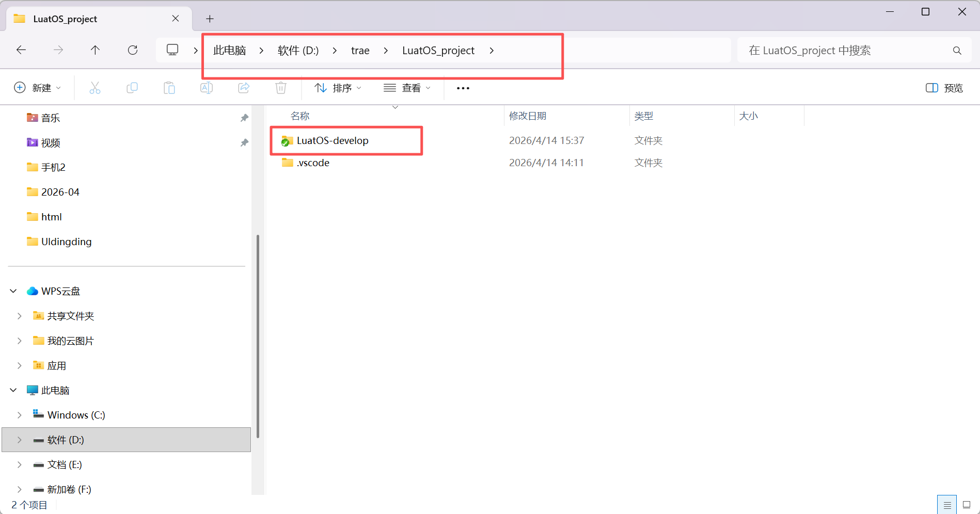Go back to previous folder
980x514 pixels.
[x=21, y=50]
